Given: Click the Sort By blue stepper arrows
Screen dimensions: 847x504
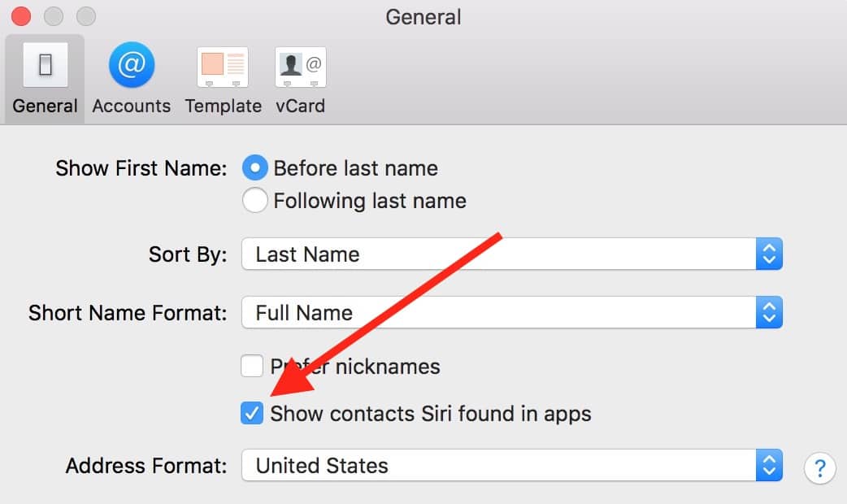Looking at the screenshot, I should point(769,254).
